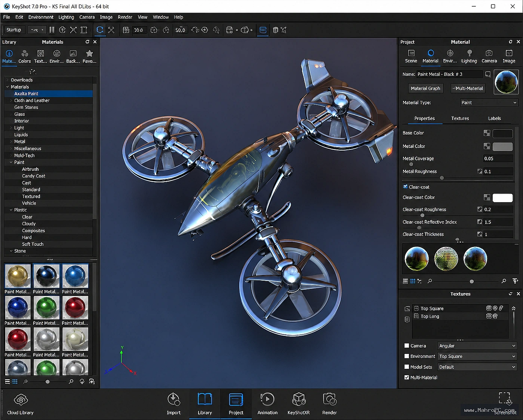Take a Screenshot of the view
Image resolution: width=523 pixels, height=420 pixels.
pos(505,403)
